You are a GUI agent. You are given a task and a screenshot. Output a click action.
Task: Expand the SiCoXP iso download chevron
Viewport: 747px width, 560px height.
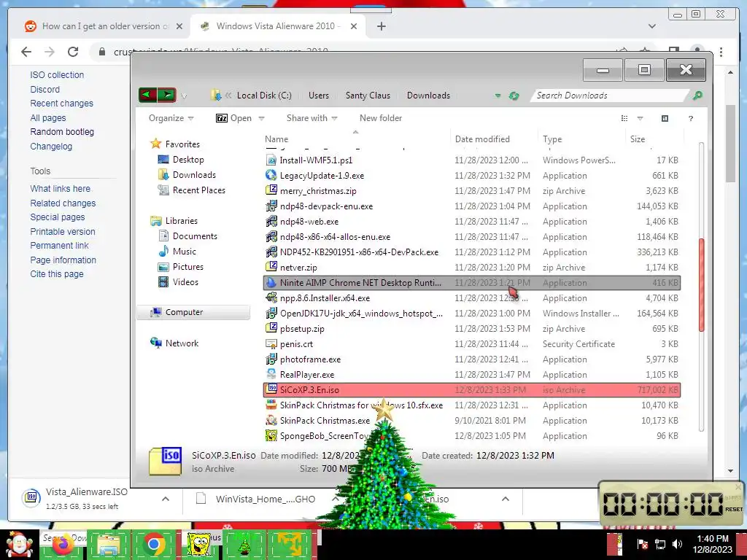(x=505, y=499)
